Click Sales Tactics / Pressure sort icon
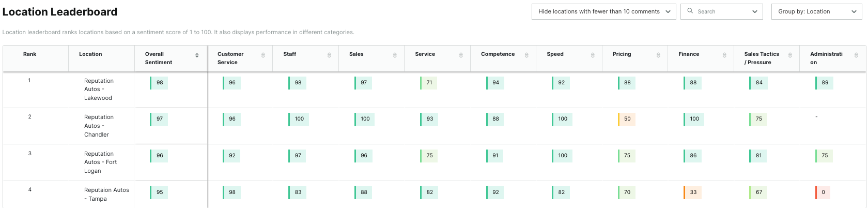868x208 pixels. [x=790, y=55]
